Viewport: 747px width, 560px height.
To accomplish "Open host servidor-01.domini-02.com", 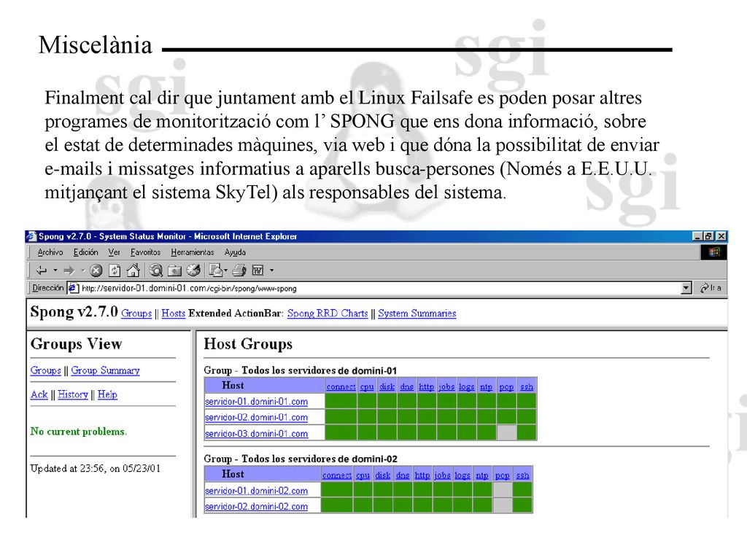I will tap(256, 491).
